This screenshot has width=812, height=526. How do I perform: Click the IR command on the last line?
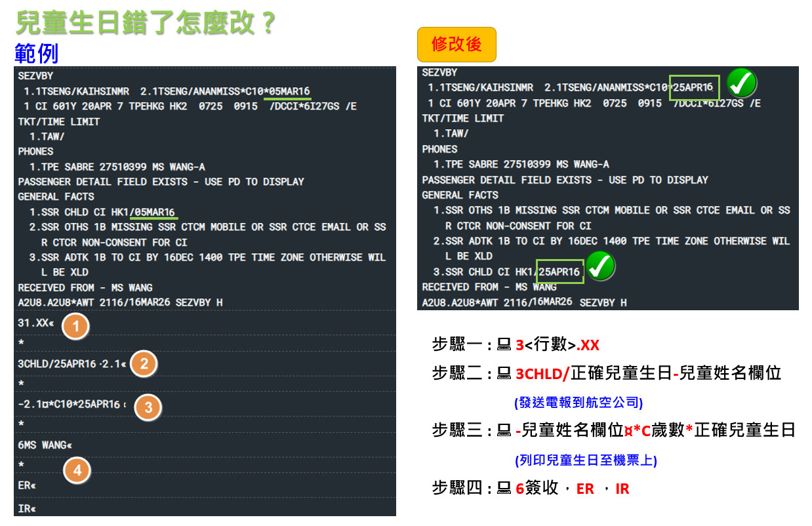(x=27, y=509)
